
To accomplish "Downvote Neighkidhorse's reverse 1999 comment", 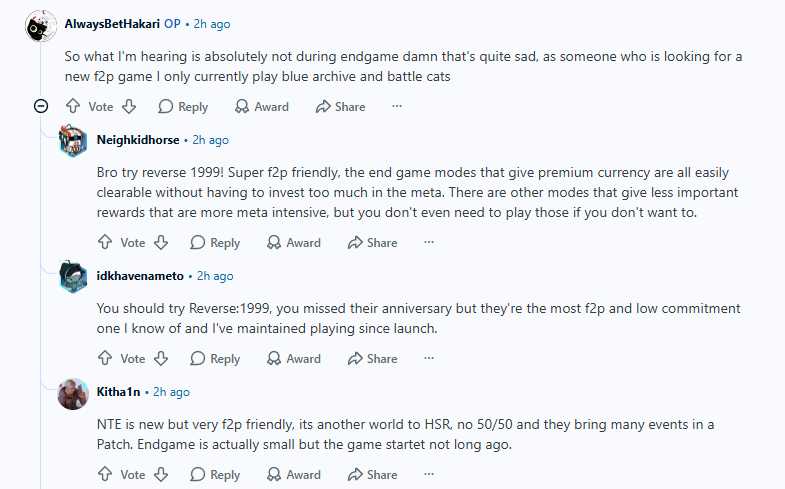I will click(x=161, y=242).
